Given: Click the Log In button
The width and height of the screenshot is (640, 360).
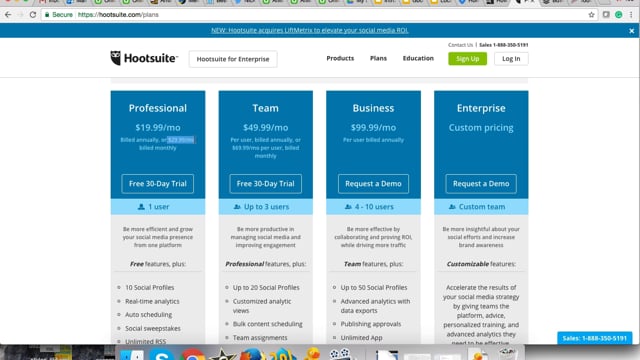Looking at the screenshot, I should pyautogui.click(x=511, y=59).
